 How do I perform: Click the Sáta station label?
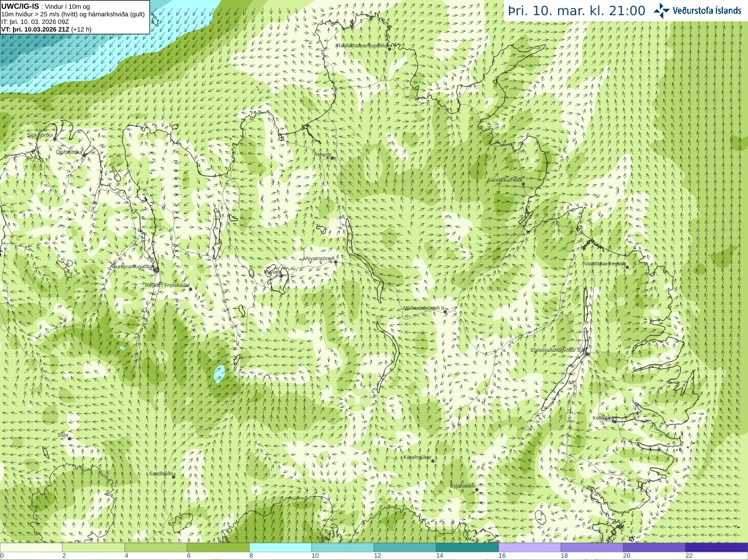63,435
